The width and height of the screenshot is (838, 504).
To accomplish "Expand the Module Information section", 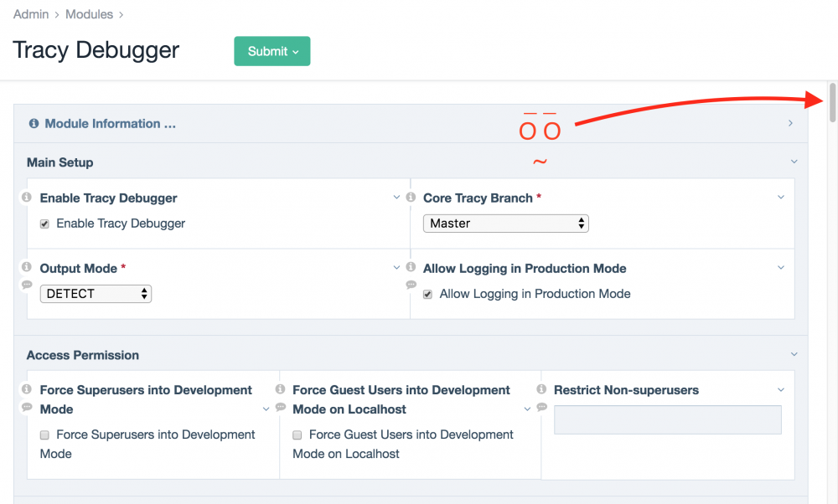I will click(x=110, y=124).
